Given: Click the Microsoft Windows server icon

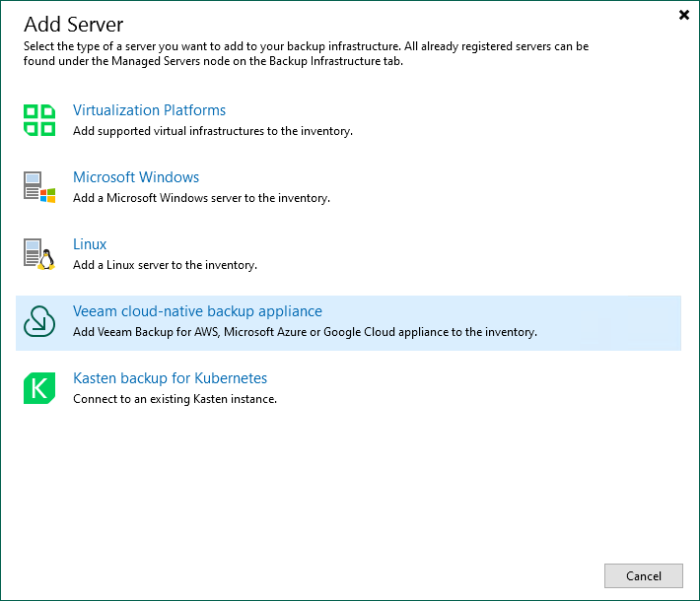Looking at the screenshot, I should click(x=39, y=187).
